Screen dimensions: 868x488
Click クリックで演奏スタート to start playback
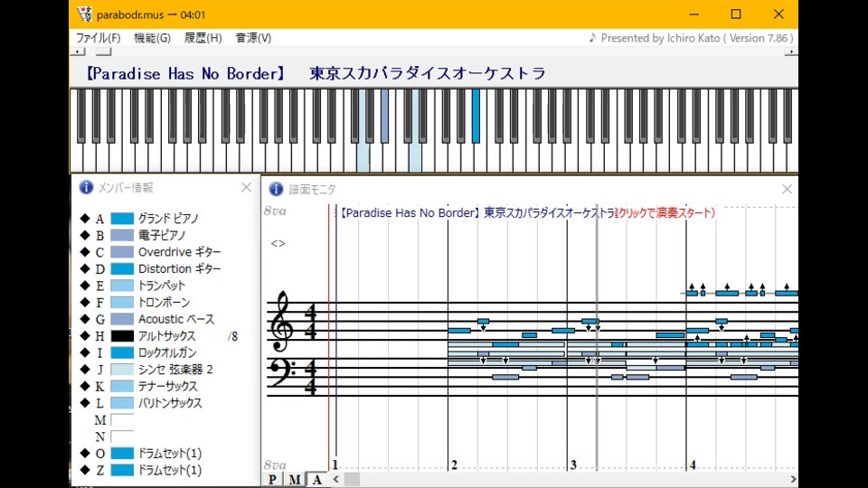tap(665, 212)
